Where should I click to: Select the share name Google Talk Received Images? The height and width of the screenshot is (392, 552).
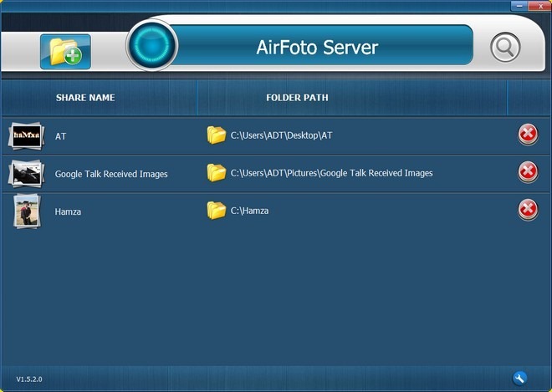point(111,174)
